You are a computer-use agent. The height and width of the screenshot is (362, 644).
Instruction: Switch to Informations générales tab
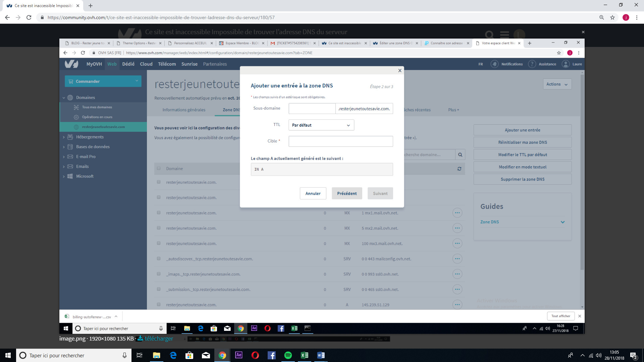[x=184, y=110]
